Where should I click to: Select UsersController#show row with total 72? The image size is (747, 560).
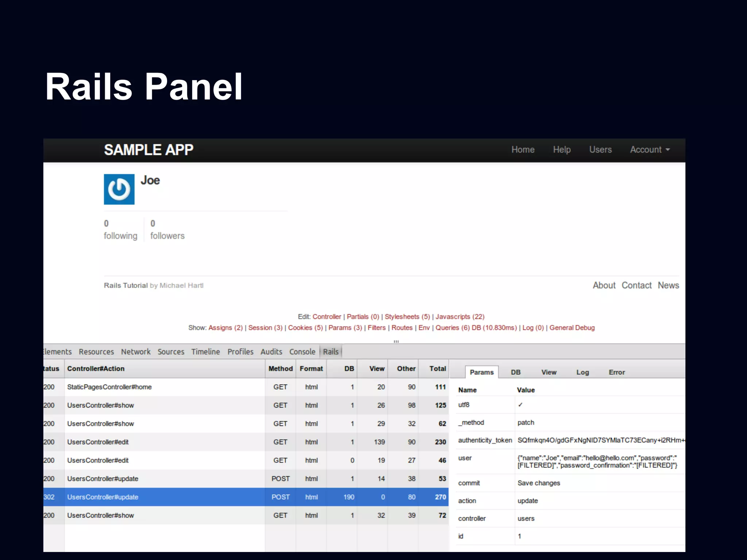[246, 516]
